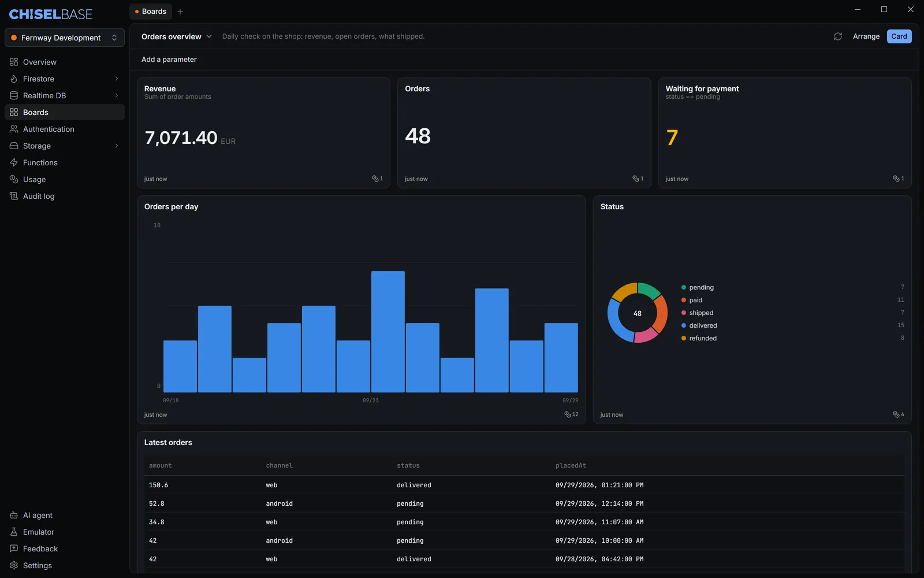
Task: Click the amount column header
Action: tap(161, 465)
